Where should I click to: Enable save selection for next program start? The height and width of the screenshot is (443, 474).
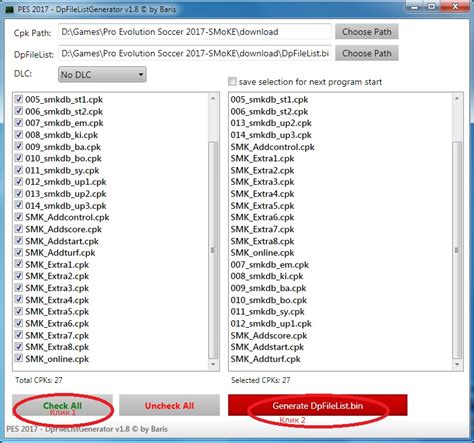click(x=232, y=82)
